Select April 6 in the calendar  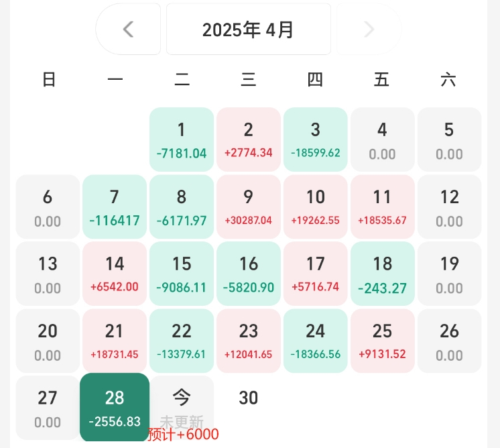click(48, 207)
